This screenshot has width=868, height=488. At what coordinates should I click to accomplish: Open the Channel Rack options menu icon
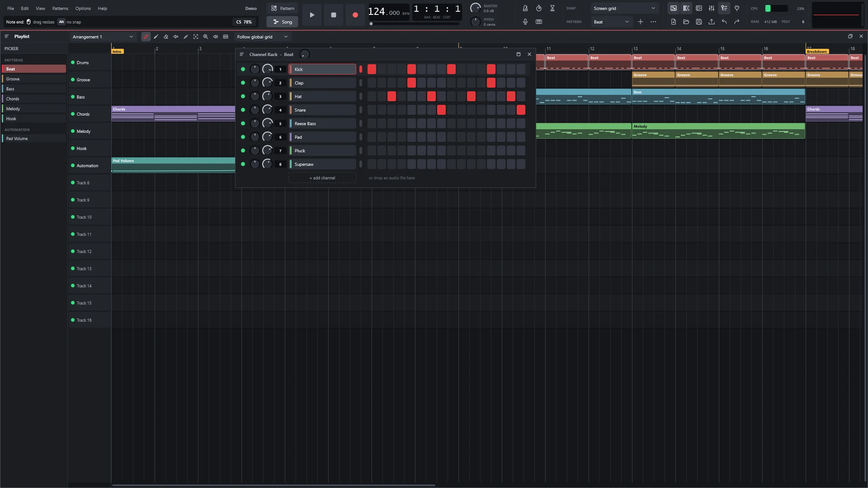242,55
